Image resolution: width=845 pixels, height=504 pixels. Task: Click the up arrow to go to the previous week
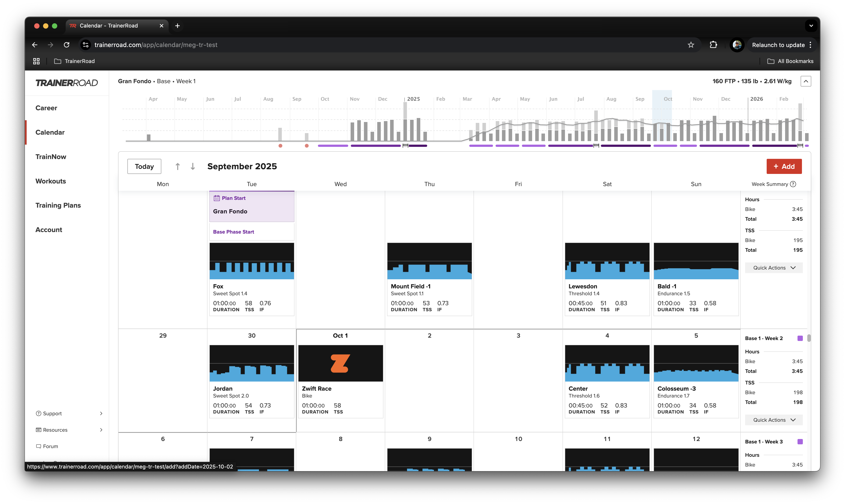click(x=177, y=166)
